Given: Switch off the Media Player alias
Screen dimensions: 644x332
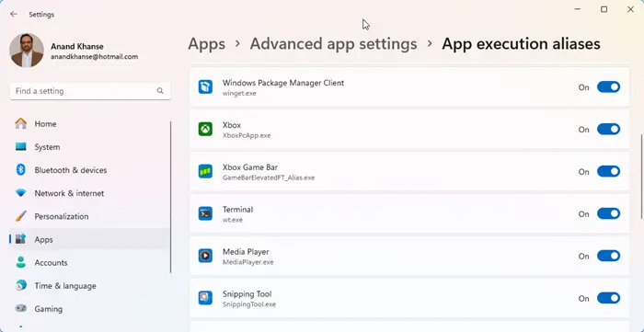Looking at the screenshot, I should 608,256.
